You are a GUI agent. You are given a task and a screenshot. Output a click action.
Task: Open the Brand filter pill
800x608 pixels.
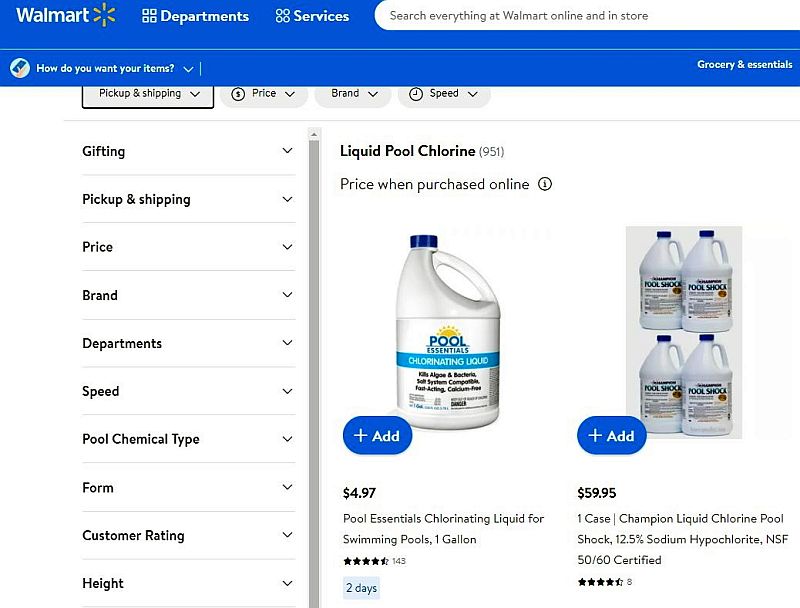[353, 94]
